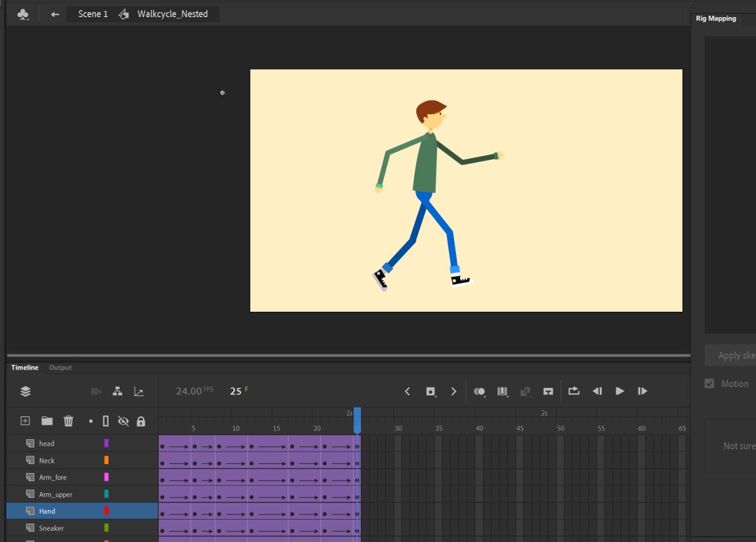The width and height of the screenshot is (756, 542).
Task: Hide all layers with the eye icon
Action: coord(122,421)
